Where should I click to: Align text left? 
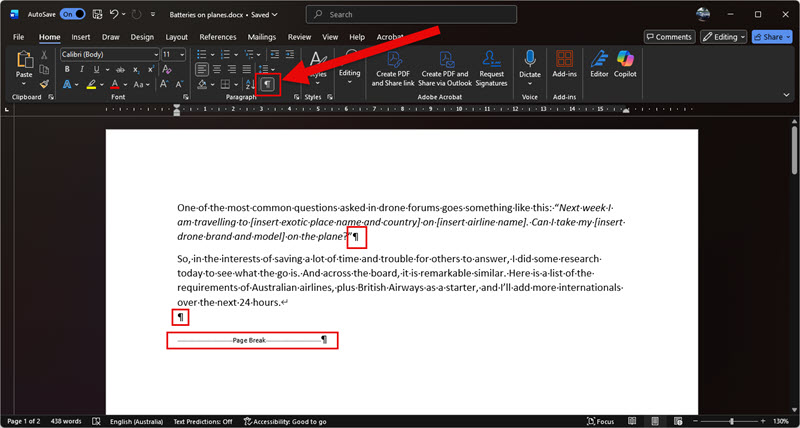202,69
